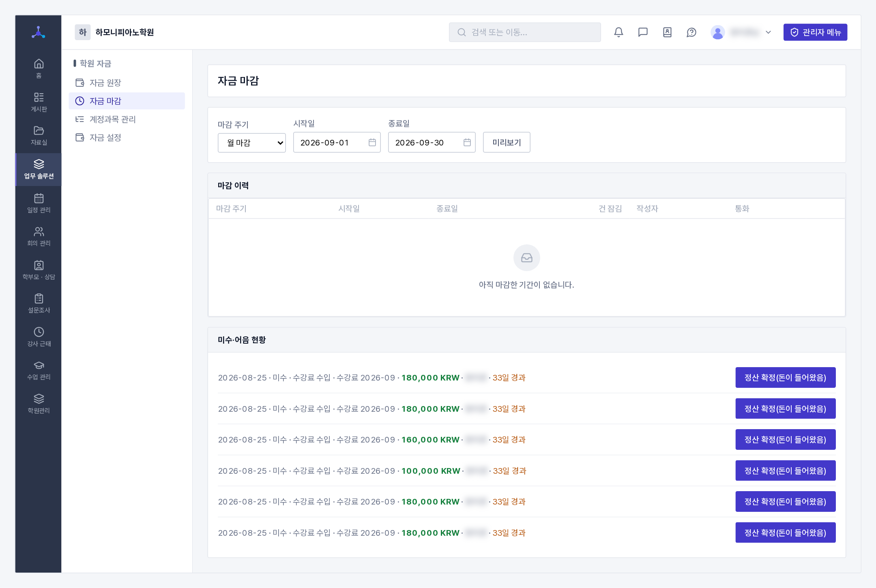
Task: Expand the user account chevron menu
Action: pyautogui.click(x=768, y=32)
